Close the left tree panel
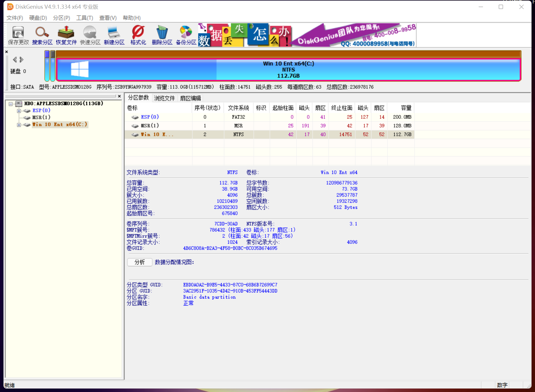Screen dimensions: 535x392 pos(119,96)
